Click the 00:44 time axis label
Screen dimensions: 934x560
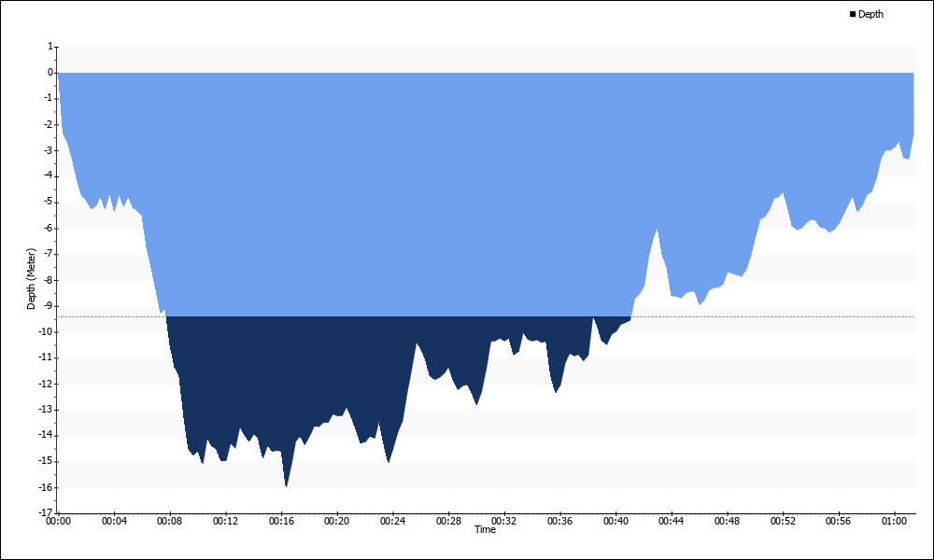(x=672, y=521)
